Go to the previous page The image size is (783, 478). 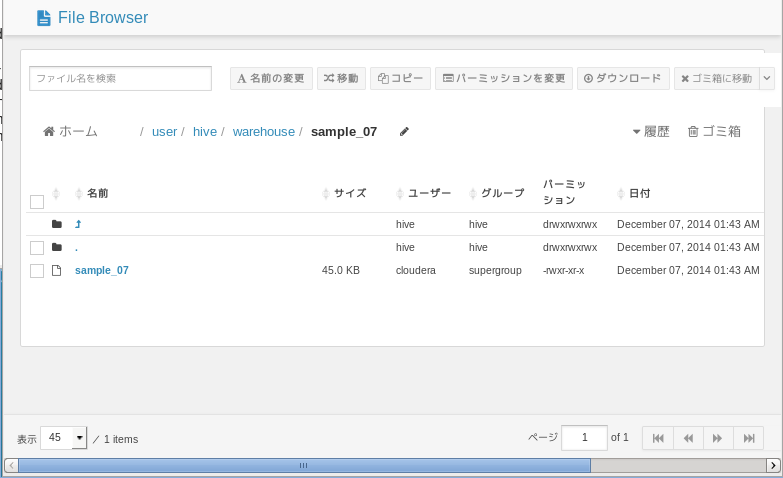coord(688,438)
